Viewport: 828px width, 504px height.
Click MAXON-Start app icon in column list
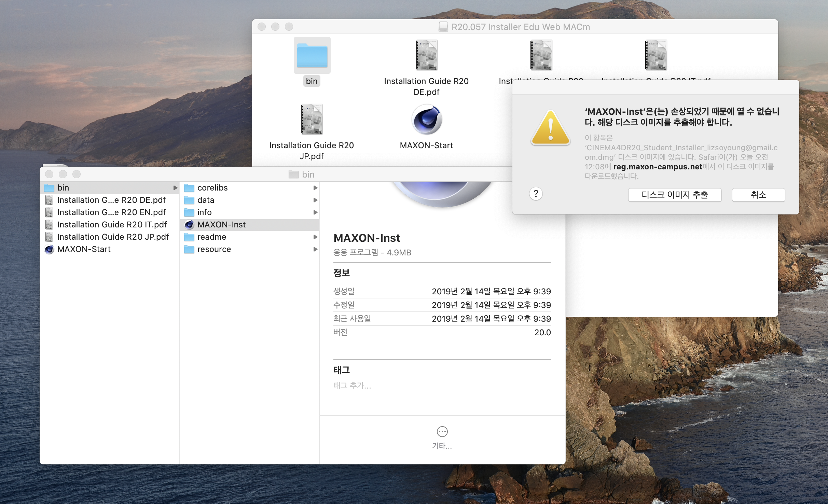pos(49,249)
